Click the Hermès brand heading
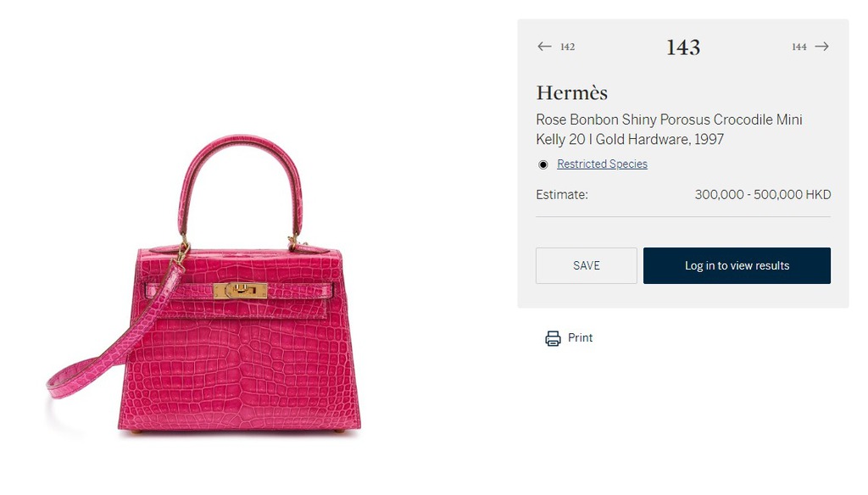Screen dimensions: 868x495 click(x=572, y=92)
